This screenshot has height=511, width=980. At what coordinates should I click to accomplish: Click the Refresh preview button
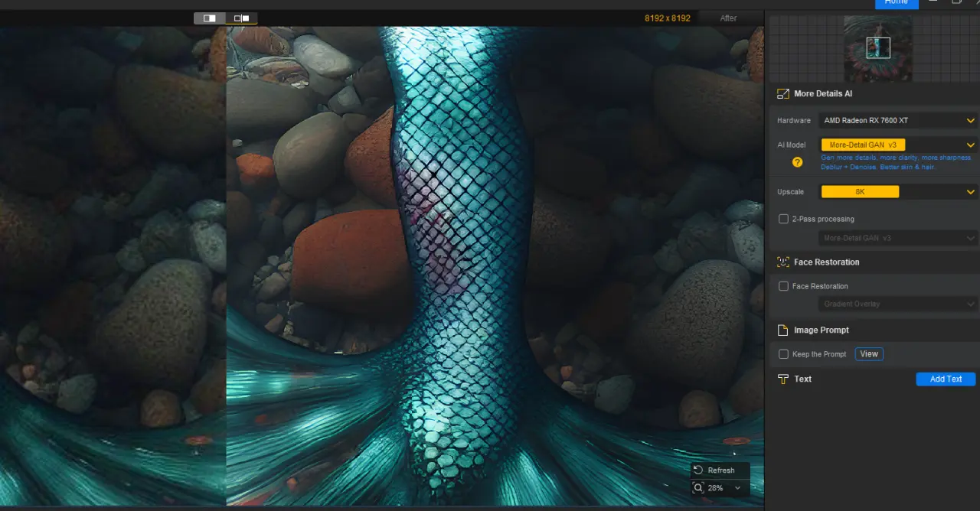(720, 470)
